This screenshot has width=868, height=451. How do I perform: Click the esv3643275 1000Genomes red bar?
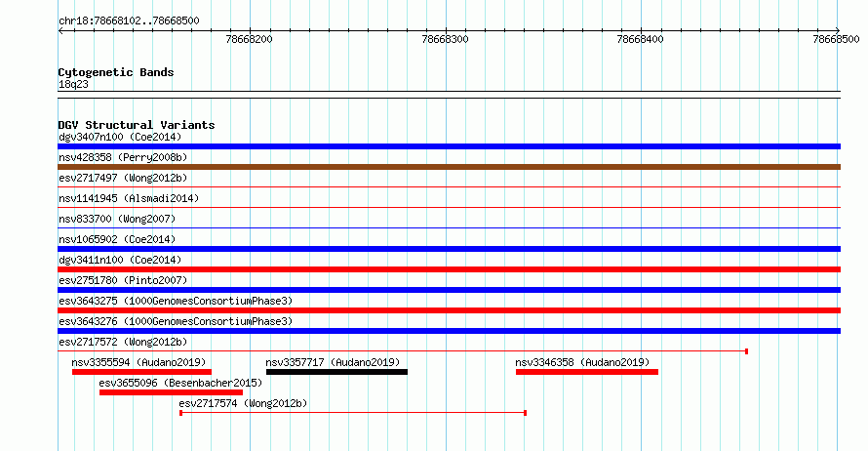coord(449,310)
